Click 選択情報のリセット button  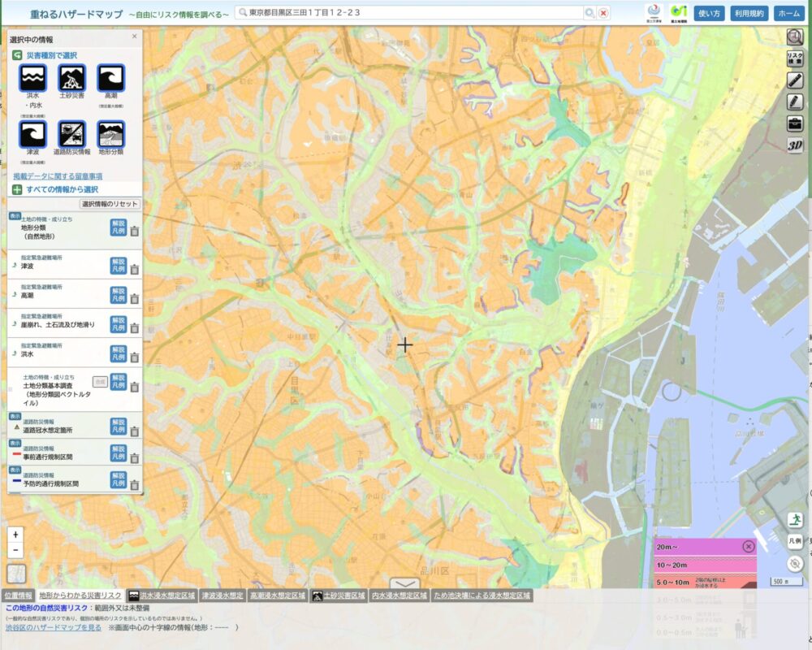(x=110, y=204)
